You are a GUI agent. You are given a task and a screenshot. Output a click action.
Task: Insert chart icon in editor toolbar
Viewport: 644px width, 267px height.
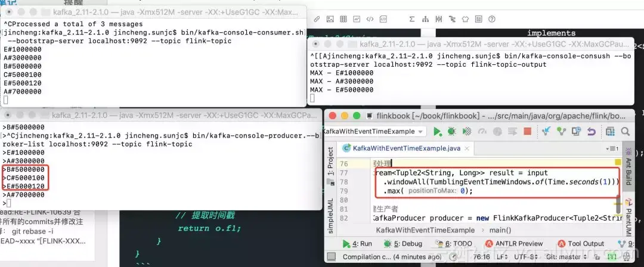(x=357, y=19)
